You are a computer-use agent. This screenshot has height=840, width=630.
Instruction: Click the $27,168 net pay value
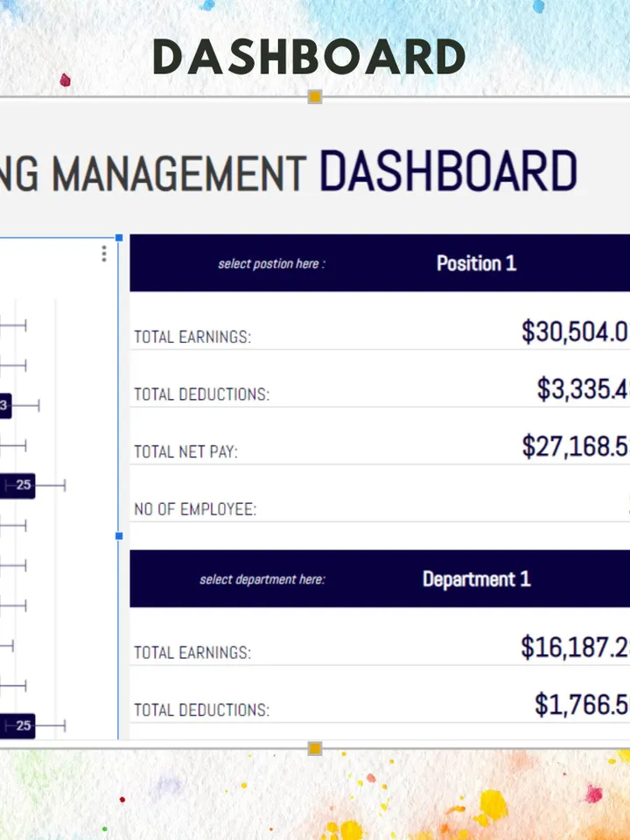pos(576,446)
